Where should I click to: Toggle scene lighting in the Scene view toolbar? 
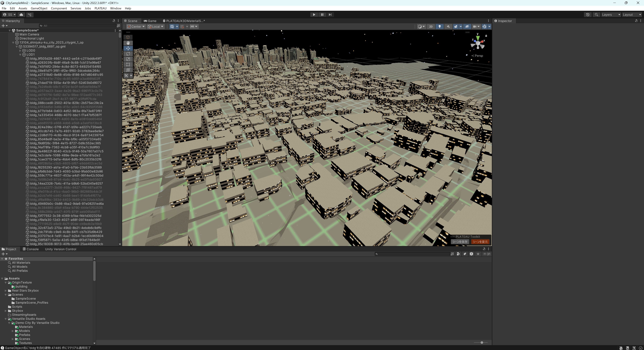pyautogui.click(x=440, y=27)
